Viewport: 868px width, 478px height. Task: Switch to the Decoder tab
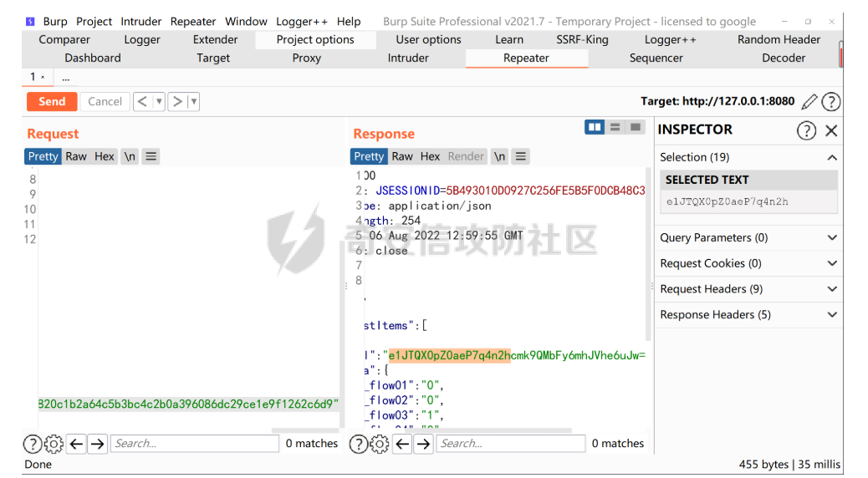coord(784,58)
